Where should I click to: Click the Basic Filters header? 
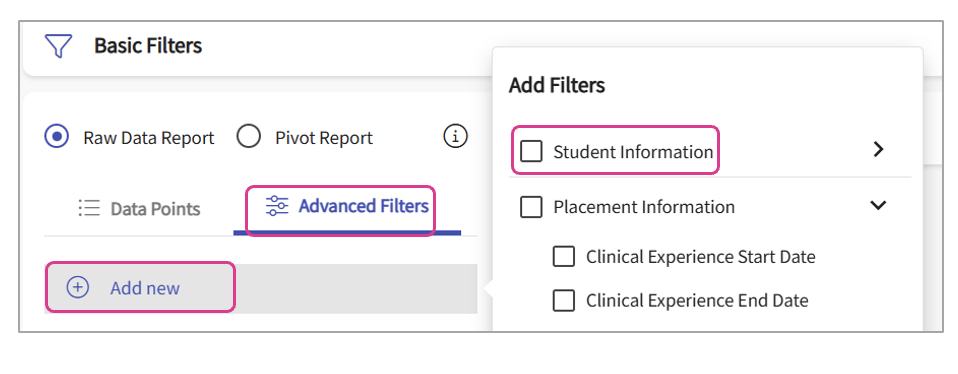tap(148, 45)
